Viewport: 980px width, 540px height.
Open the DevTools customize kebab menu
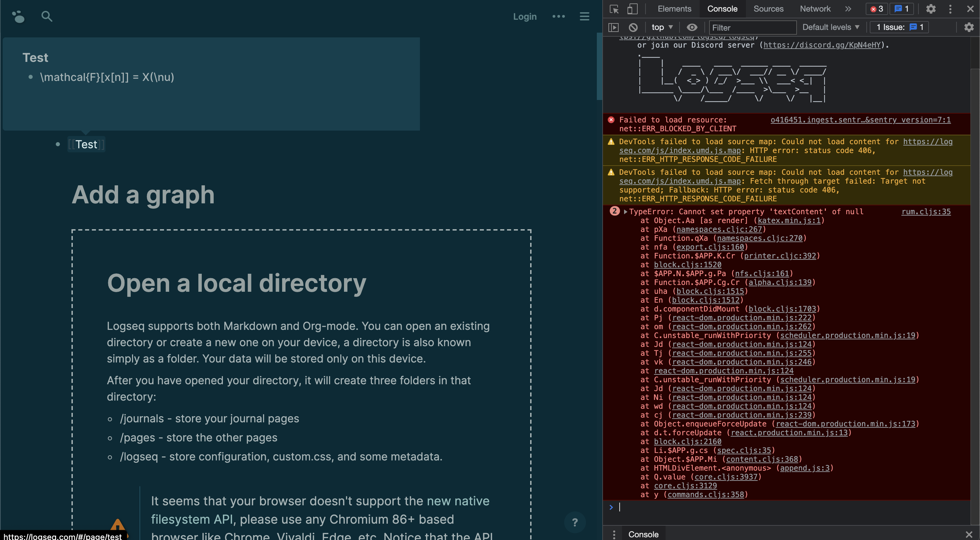pyautogui.click(x=950, y=9)
